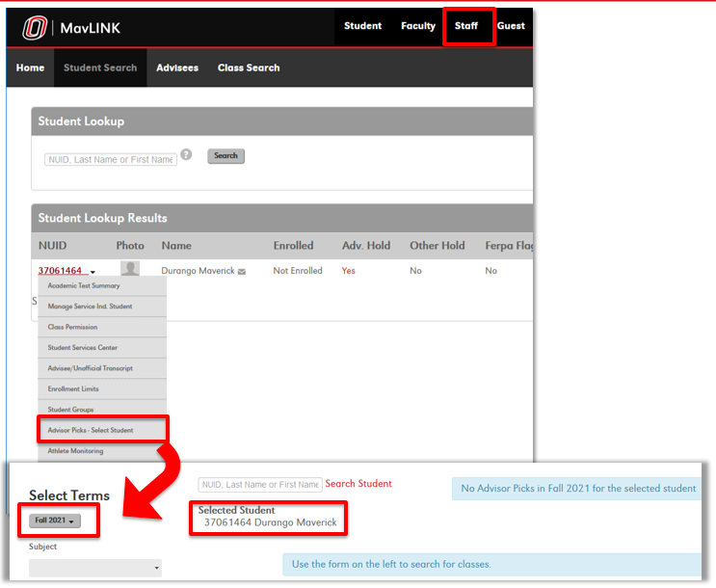Open Advisees in navigation bar
The image size is (716, 588).
tap(177, 67)
